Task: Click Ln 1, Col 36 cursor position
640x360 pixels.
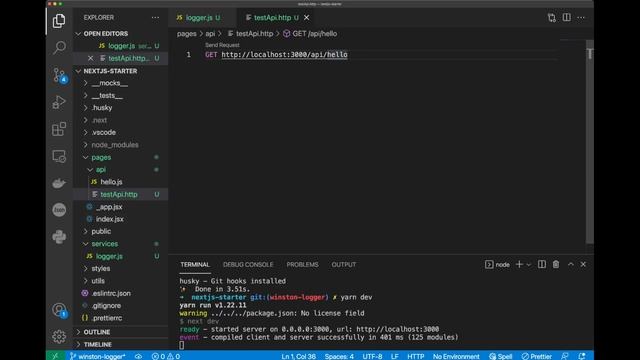Action: [298, 356]
